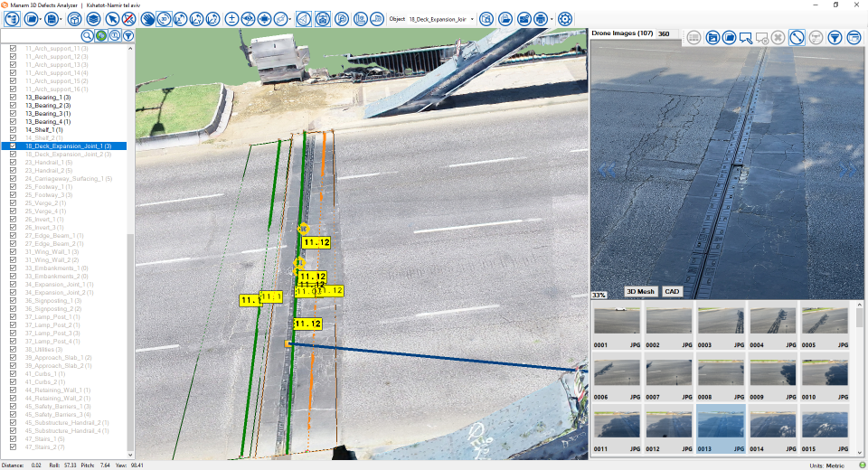Click the grayed delete X icon in Drone Images toolbar
The image size is (868, 470).
(778, 37)
